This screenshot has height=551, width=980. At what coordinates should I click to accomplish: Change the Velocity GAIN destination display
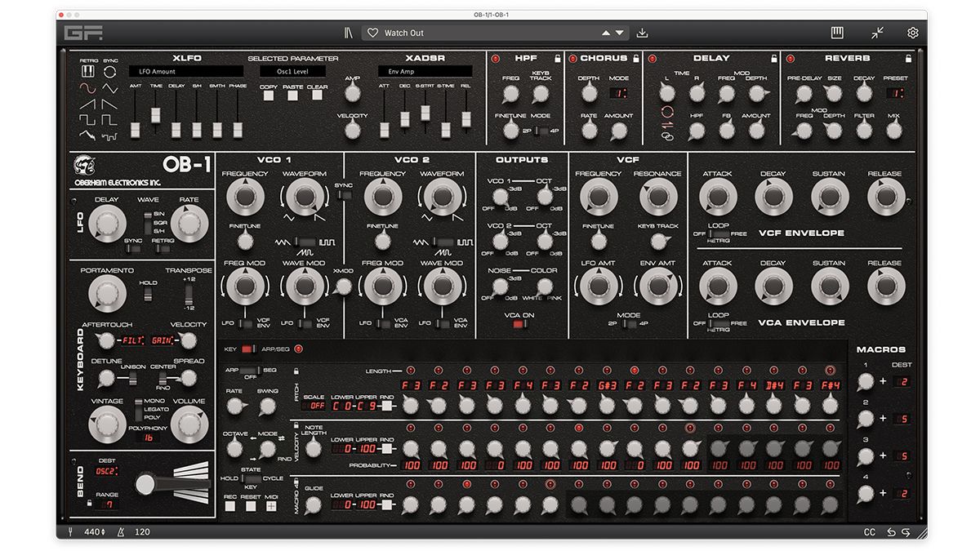click(x=162, y=340)
